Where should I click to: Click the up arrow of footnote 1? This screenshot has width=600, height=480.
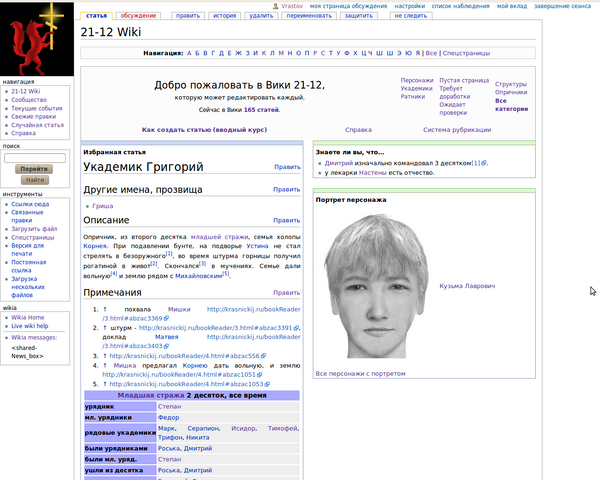click(105, 309)
